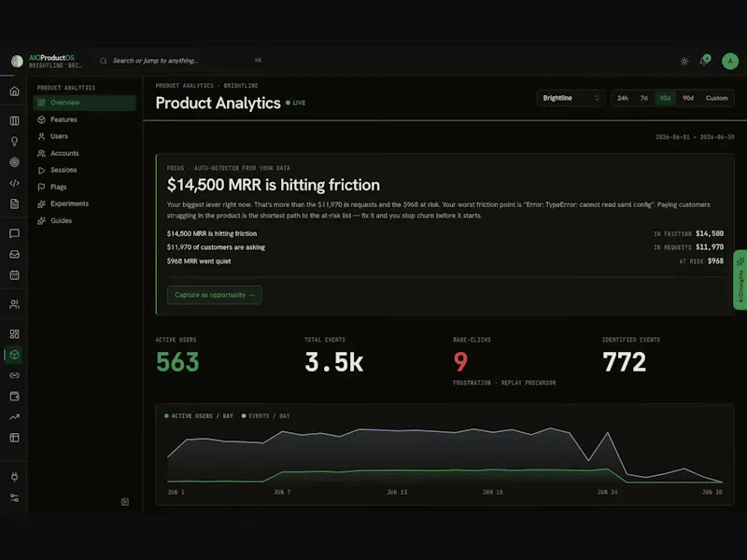
Task: Open the trending arrow icon
Action: pos(15,416)
